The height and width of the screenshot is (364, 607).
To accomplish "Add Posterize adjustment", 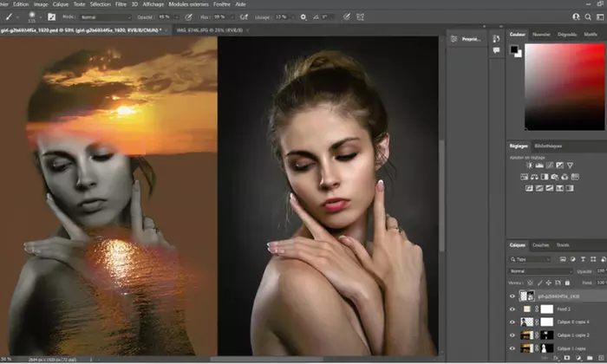I will [539, 188].
